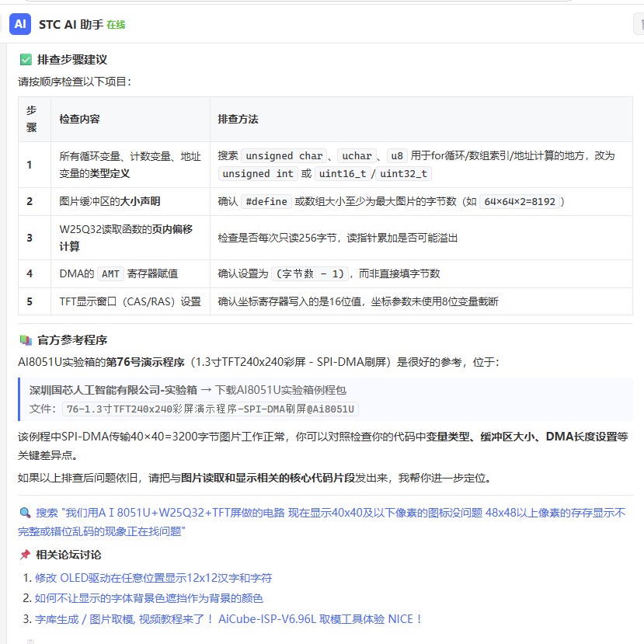
Task: Click the STC AI 助手 title
Action: tap(71, 25)
